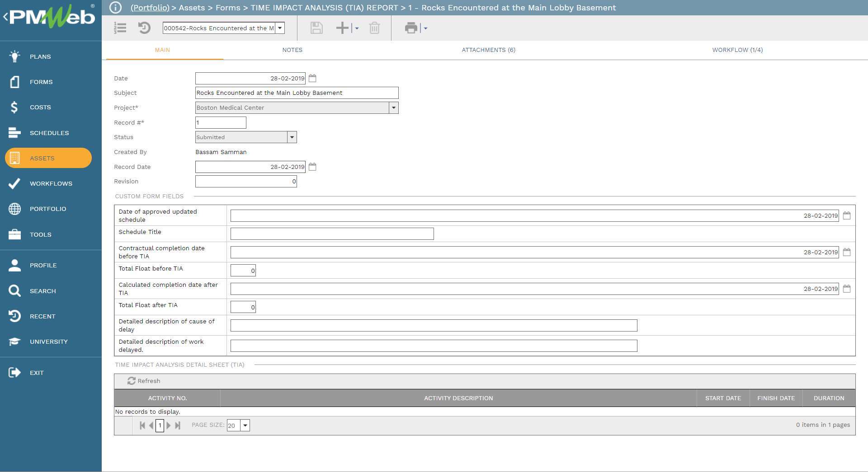Open the Page Size dropdown
The image size is (868, 472).
coord(244,425)
